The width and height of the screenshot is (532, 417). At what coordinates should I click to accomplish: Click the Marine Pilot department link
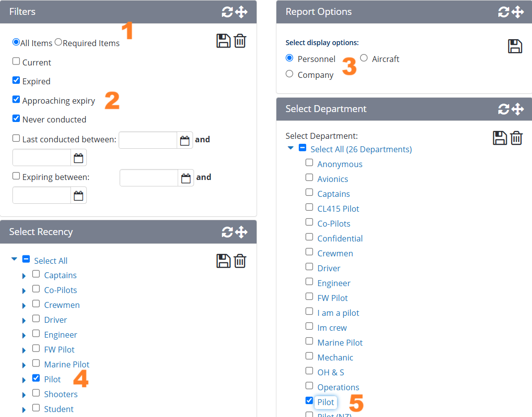[340, 343]
